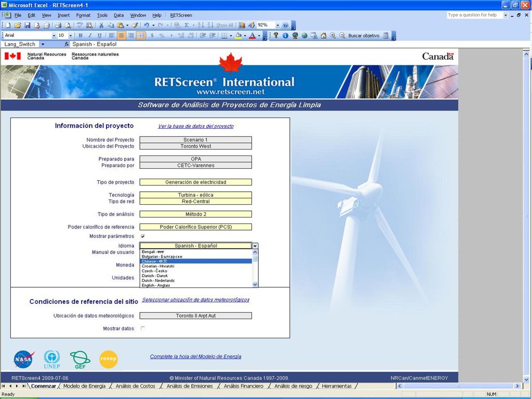The image size is (532, 399).
Task: Toggle Italic formatting
Action: pos(90,35)
